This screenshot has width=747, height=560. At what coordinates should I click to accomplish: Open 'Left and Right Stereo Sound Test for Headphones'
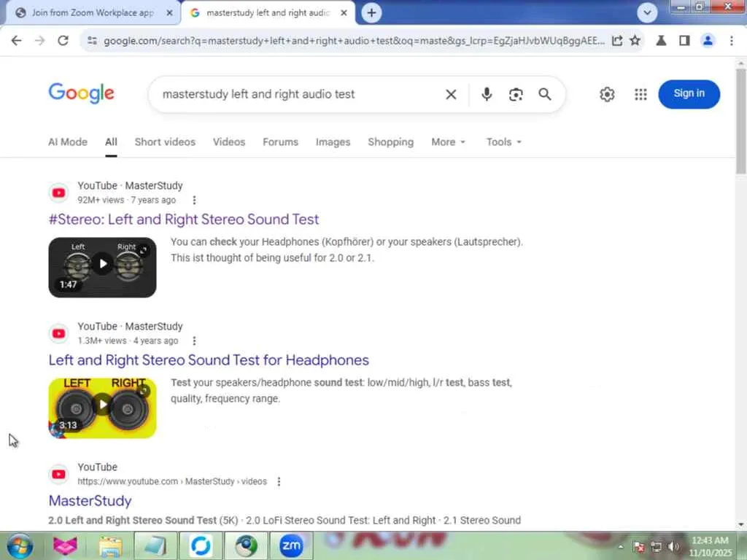pos(209,360)
